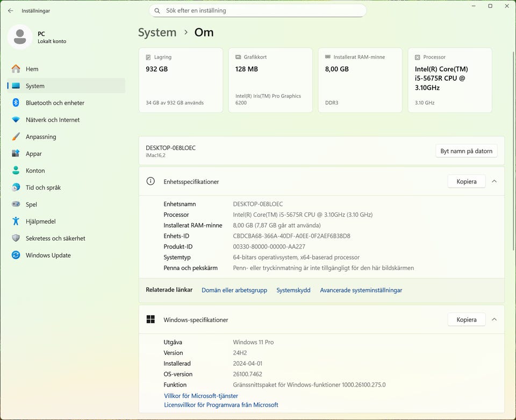Screen dimensions: 516x420
Task: Go to Sekretess och säkerhet
Action: point(55,238)
